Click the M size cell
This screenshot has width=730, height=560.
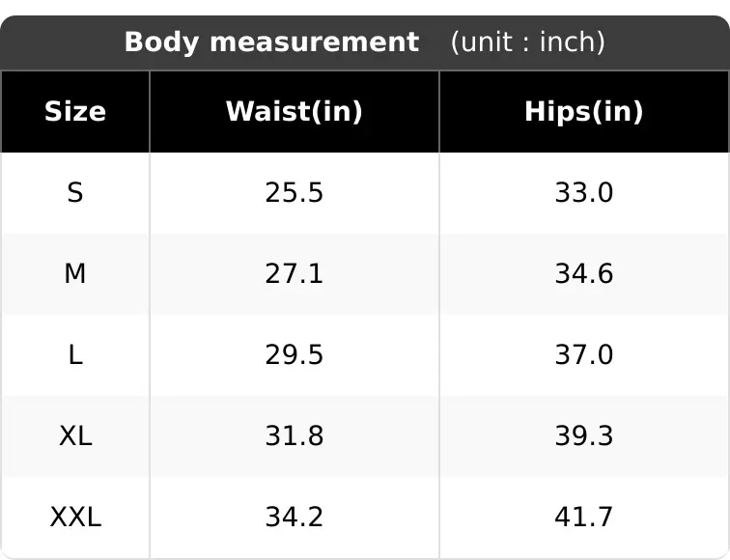pos(75,273)
